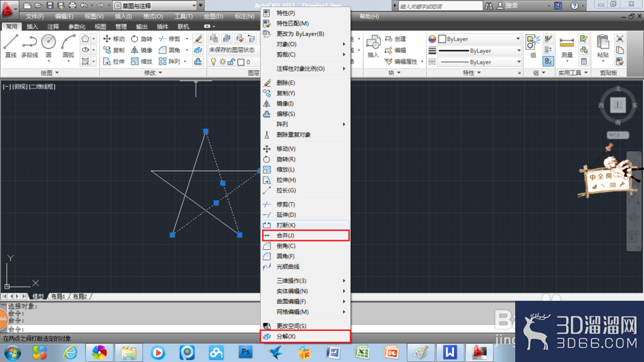Screen dimensions: 644x362
Task: Toggle the layer sun freeze icon
Action: coord(223,62)
